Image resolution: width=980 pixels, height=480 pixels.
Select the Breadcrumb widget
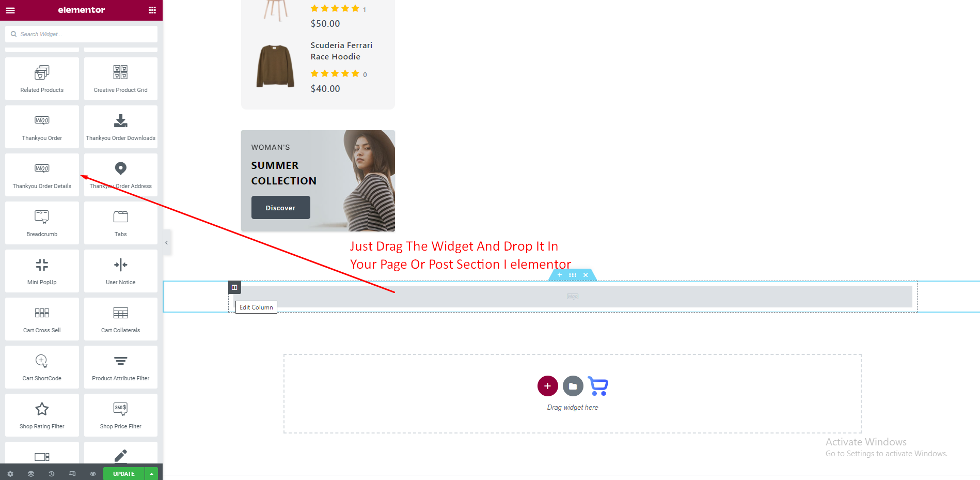tap(42, 223)
